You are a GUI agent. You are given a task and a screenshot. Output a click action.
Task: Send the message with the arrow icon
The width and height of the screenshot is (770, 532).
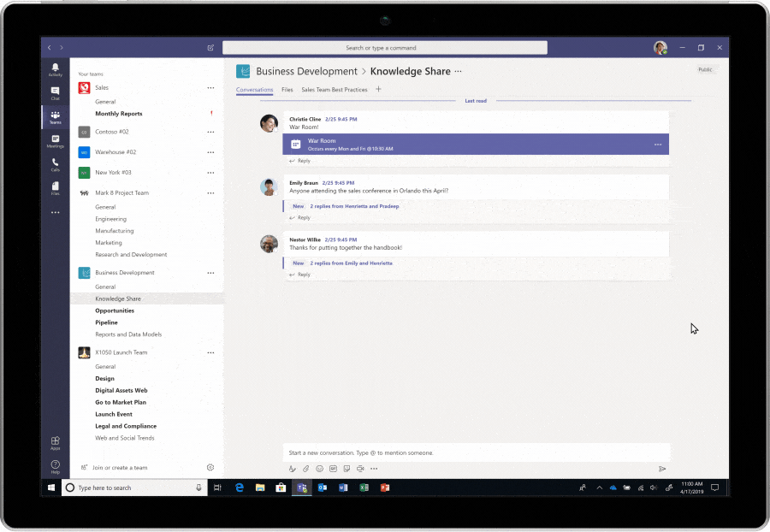click(662, 469)
